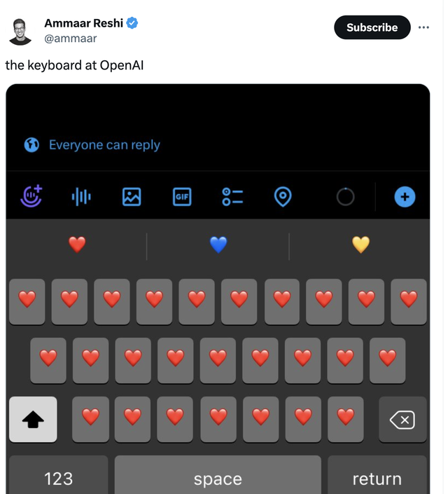448x494 pixels.
Task: Toggle the keyboard shift key
Action: tap(33, 420)
